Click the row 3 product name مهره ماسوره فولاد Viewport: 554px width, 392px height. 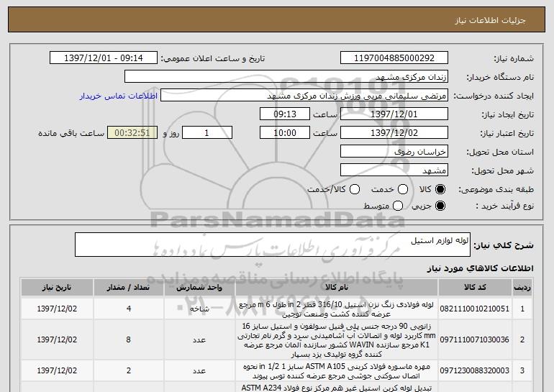coord(337,371)
